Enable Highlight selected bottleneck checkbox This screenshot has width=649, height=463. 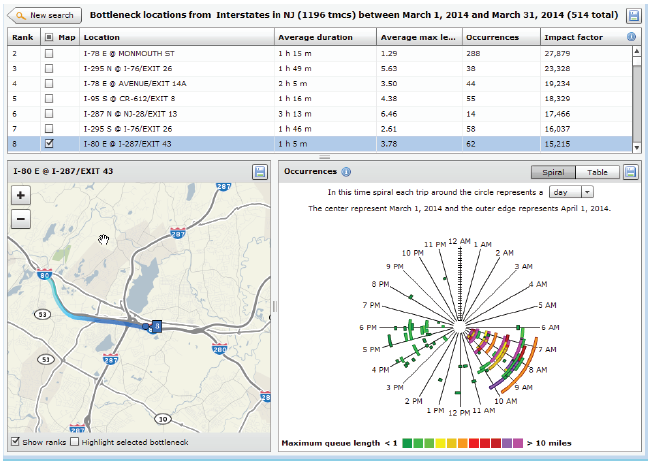pyautogui.click(x=74, y=442)
